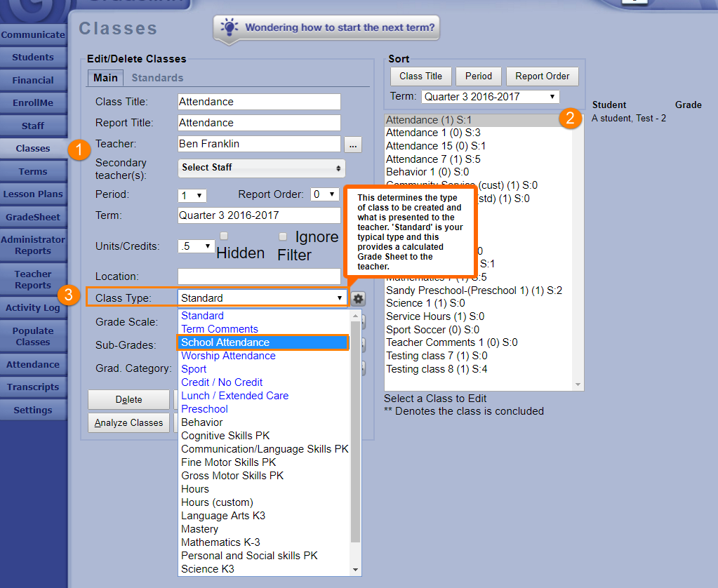Image resolution: width=718 pixels, height=588 pixels.
Task: Choose Worship Attendance class type
Action: [228, 356]
